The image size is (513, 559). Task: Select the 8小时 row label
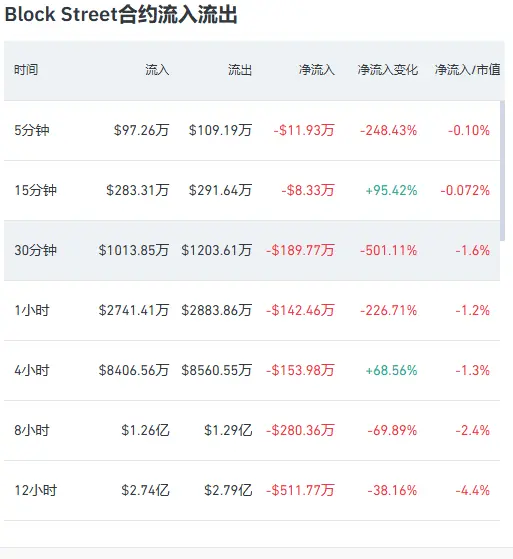tap(32, 430)
